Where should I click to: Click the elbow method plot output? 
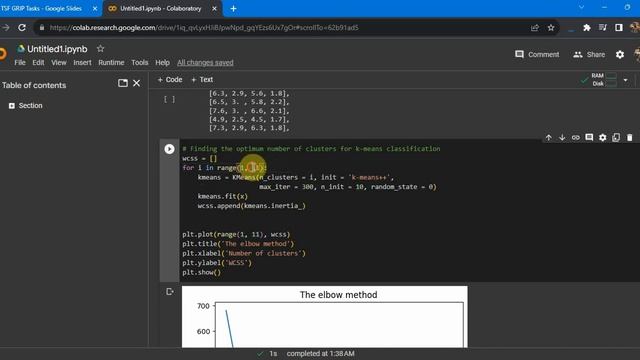(x=324, y=317)
